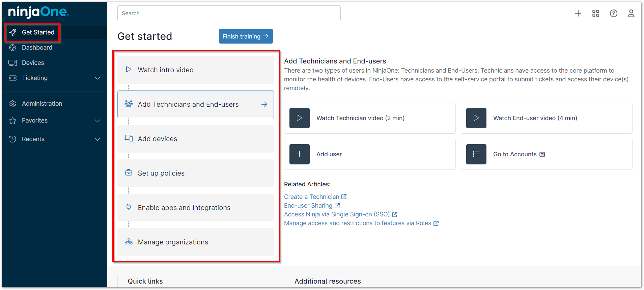
Task: Go to Devices in the sidebar
Action: tap(33, 63)
